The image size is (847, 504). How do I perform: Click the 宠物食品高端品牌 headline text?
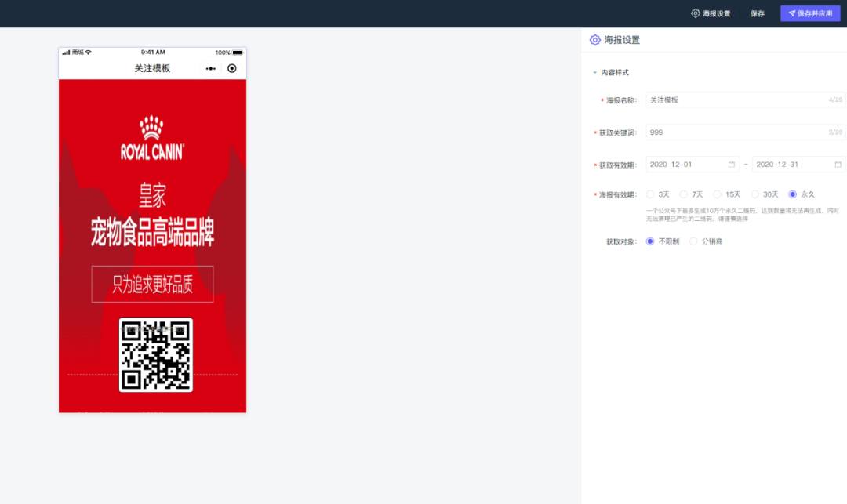152,233
